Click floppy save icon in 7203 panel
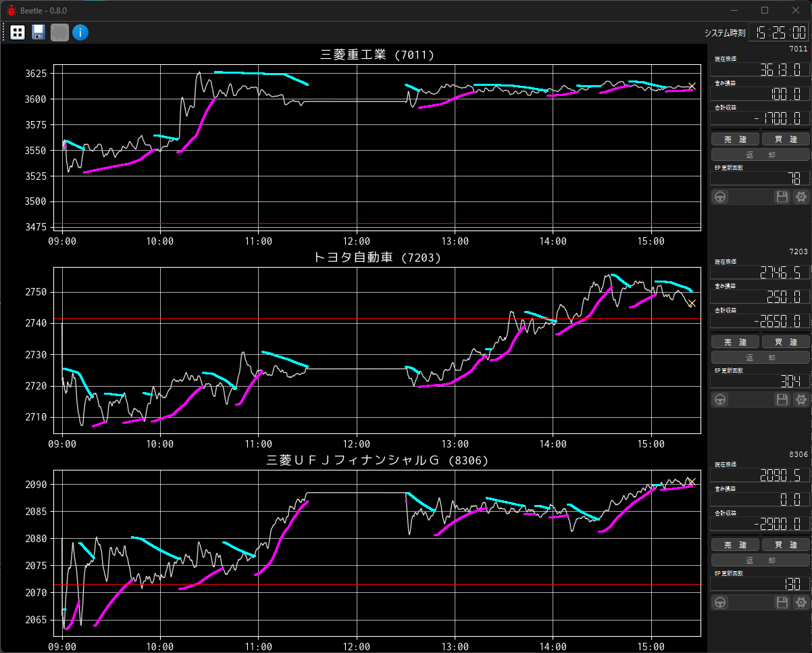 (782, 400)
